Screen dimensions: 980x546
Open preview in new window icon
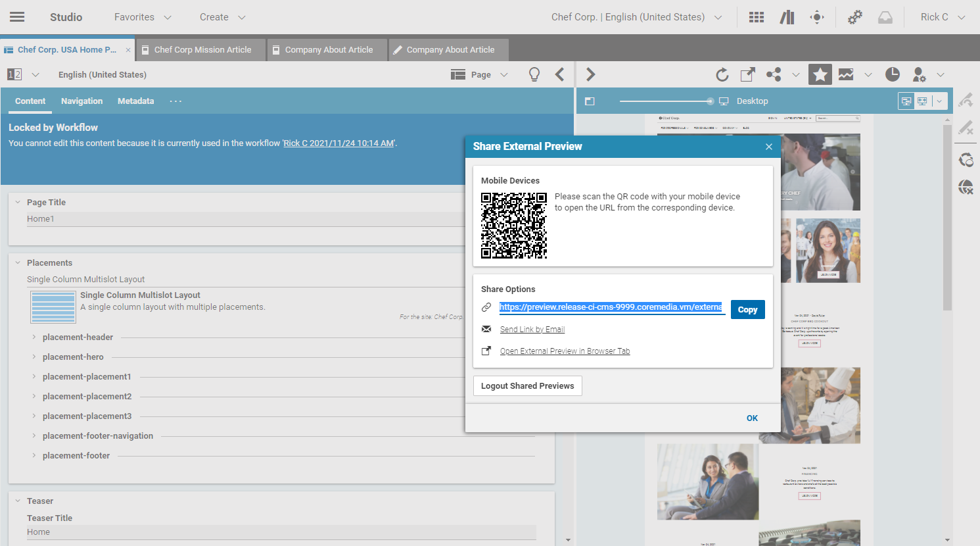coord(747,74)
